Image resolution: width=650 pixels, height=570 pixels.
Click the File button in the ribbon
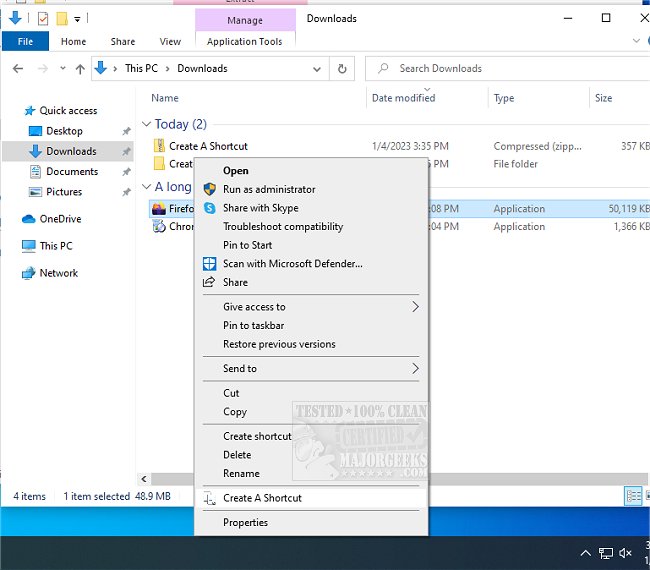tap(25, 42)
